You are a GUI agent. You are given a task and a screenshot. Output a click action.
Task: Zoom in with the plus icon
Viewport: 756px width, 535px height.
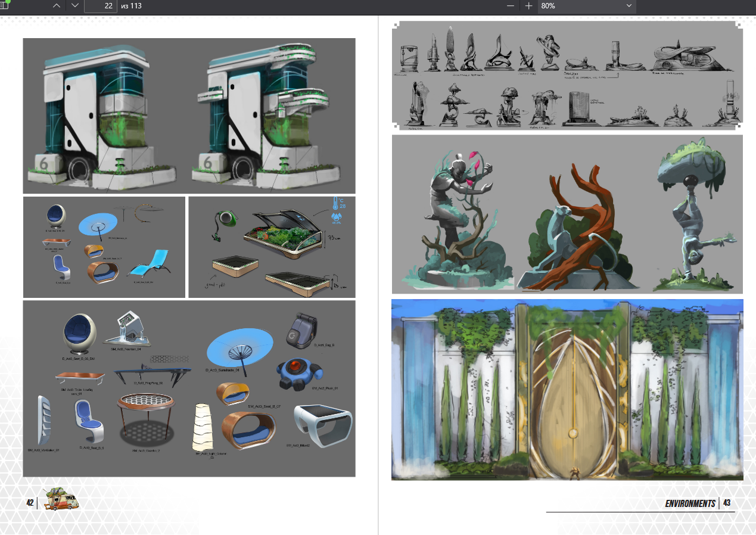(x=528, y=6)
